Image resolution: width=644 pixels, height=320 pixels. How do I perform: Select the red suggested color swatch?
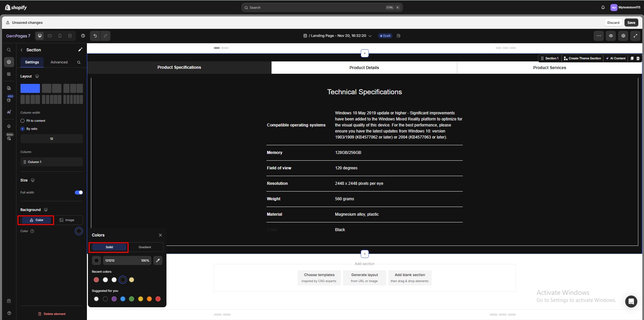coord(158,299)
